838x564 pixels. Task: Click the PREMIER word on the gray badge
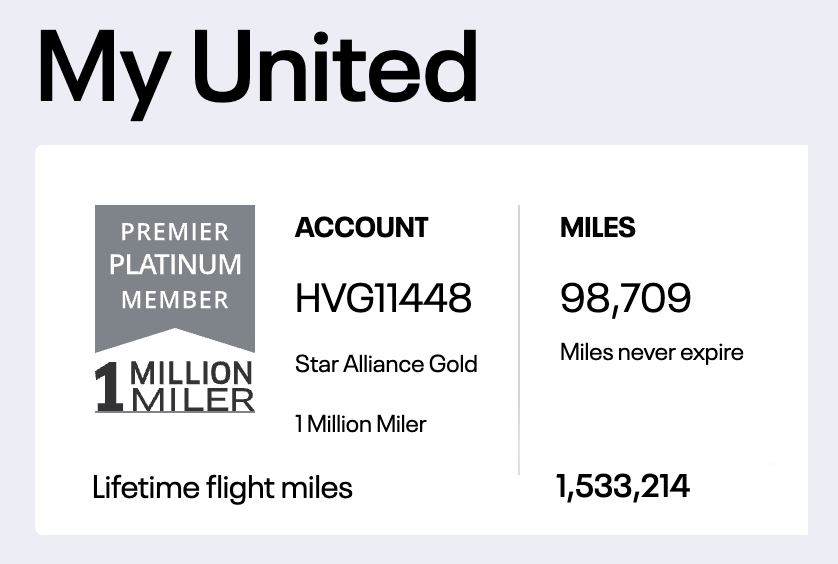175,232
